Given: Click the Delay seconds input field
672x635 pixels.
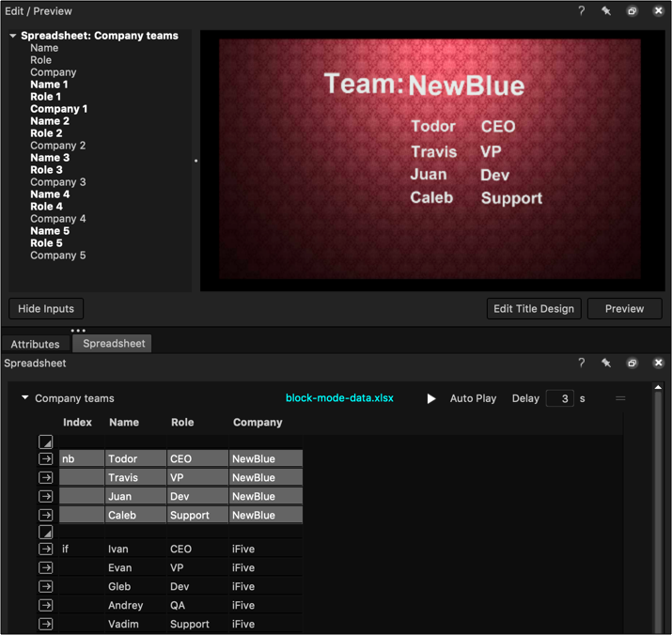Looking at the screenshot, I should (x=560, y=398).
